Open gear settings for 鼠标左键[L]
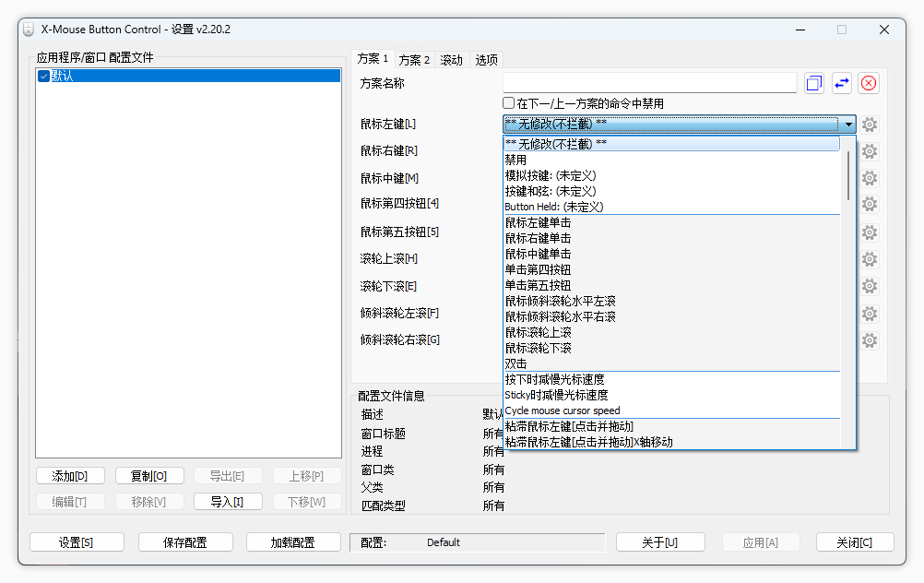Viewport: 924px width, 583px height. coord(869,125)
